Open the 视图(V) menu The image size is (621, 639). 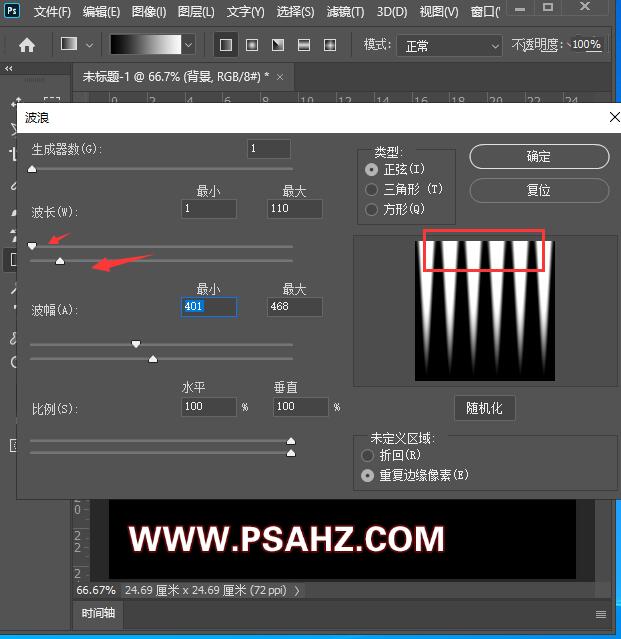[439, 11]
